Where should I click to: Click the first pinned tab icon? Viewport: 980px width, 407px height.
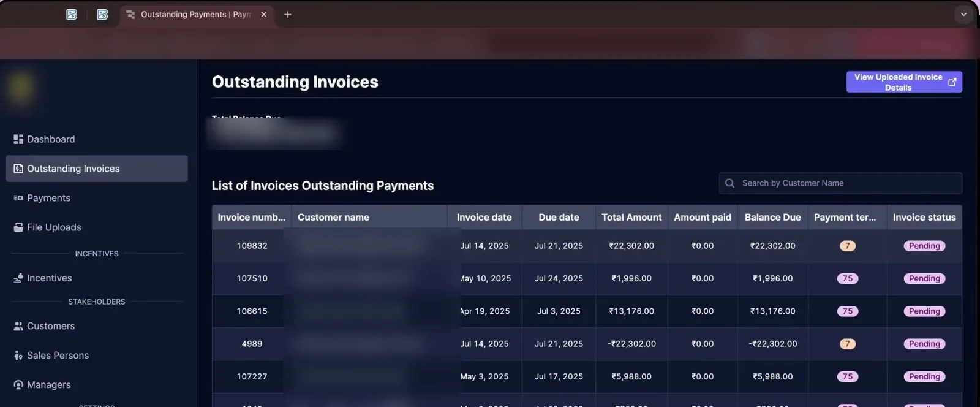72,15
